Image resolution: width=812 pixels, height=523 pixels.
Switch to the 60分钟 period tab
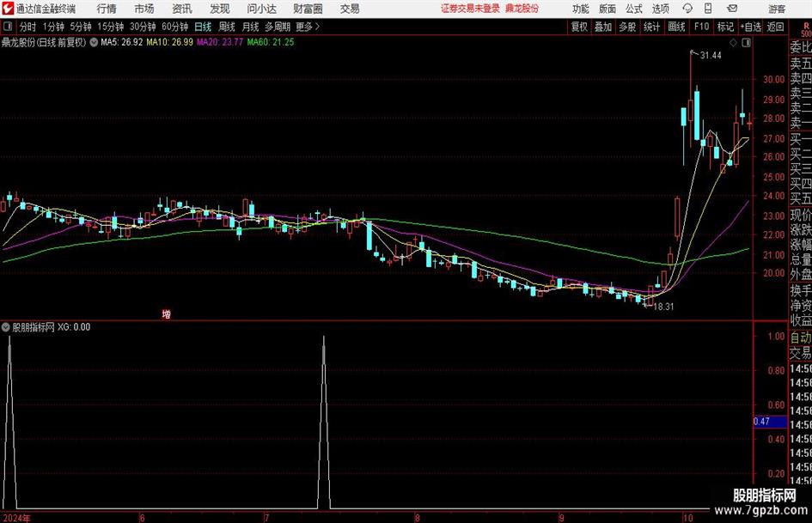pyautogui.click(x=174, y=27)
